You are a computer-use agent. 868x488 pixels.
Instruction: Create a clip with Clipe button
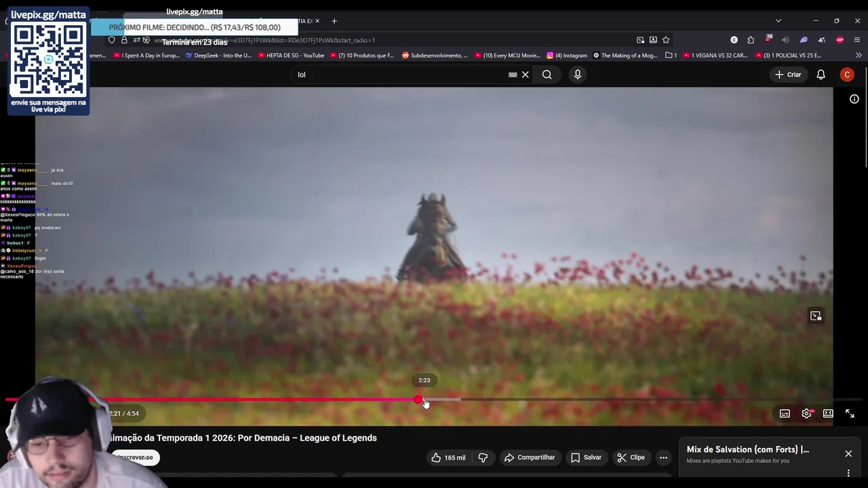(631, 457)
